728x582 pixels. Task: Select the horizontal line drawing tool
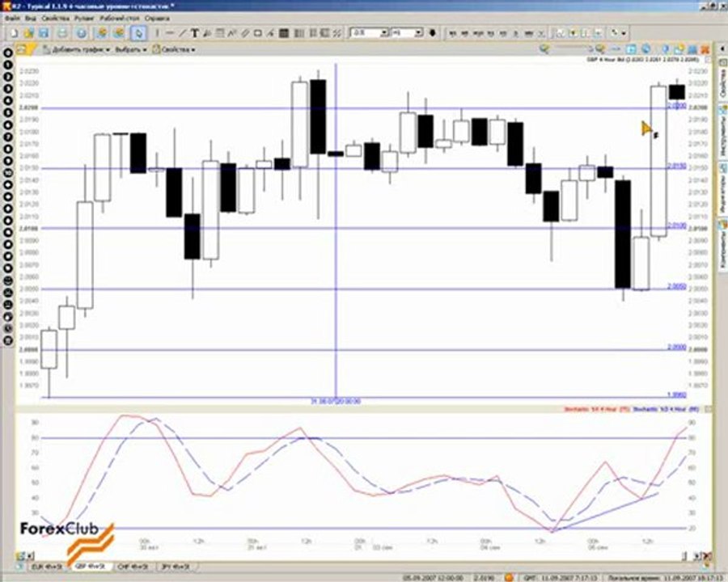(170, 33)
